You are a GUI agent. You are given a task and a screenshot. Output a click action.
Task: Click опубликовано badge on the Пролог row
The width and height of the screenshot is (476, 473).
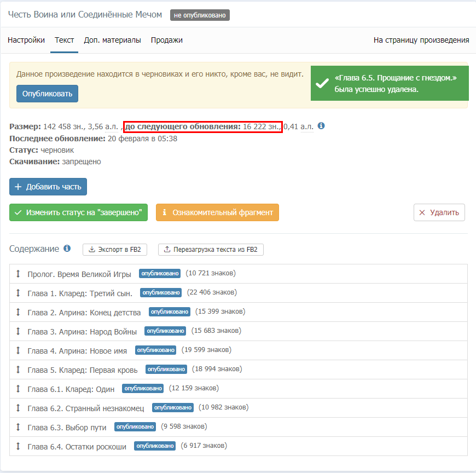(160, 273)
